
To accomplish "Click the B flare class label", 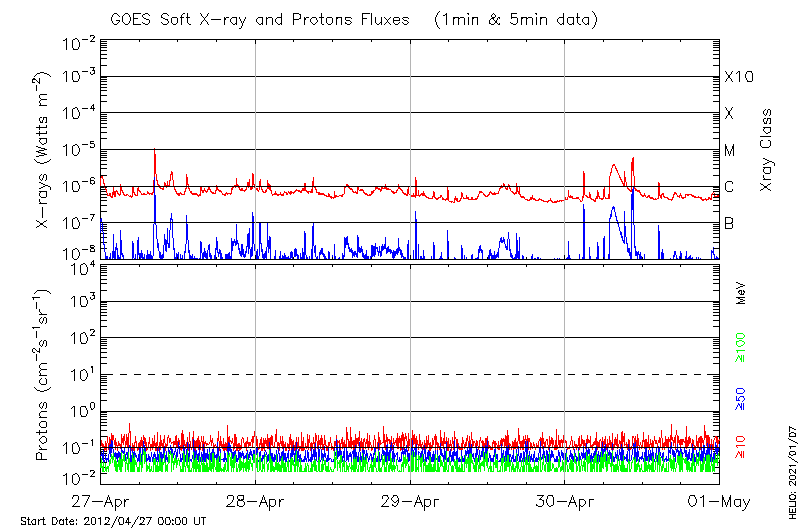I will 730,224.
